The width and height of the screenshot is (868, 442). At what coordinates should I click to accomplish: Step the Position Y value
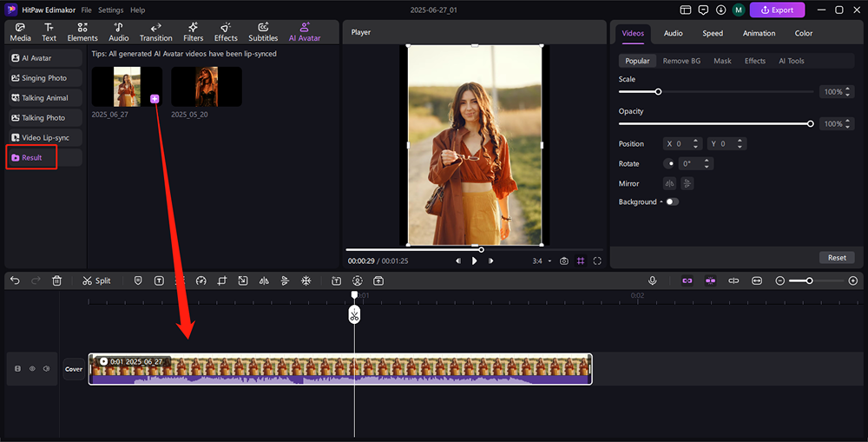click(x=740, y=144)
